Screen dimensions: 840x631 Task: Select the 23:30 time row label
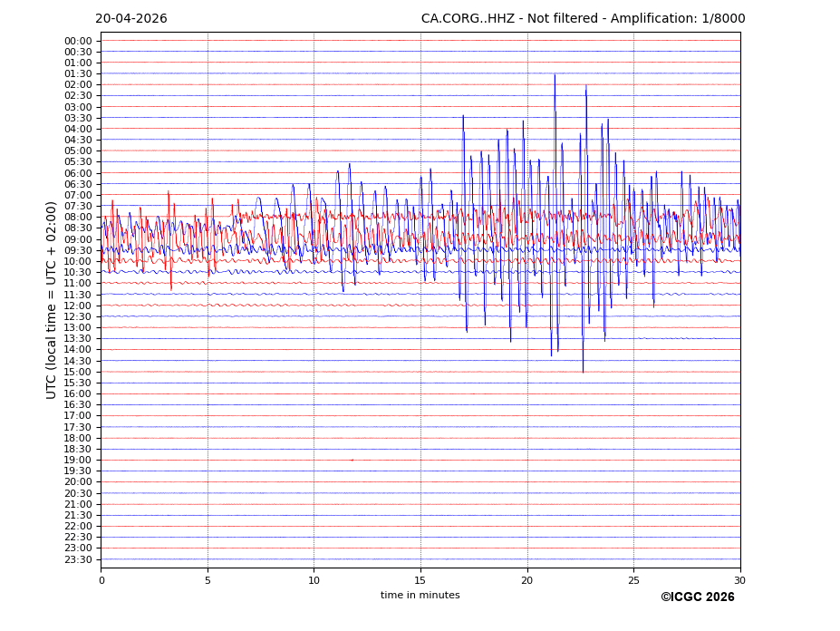78,559
